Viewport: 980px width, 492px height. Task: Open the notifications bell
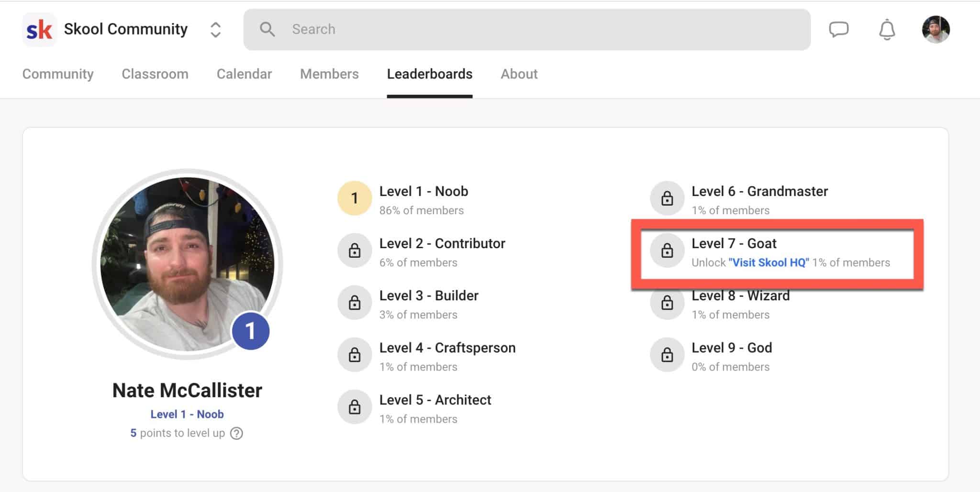[x=887, y=30]
